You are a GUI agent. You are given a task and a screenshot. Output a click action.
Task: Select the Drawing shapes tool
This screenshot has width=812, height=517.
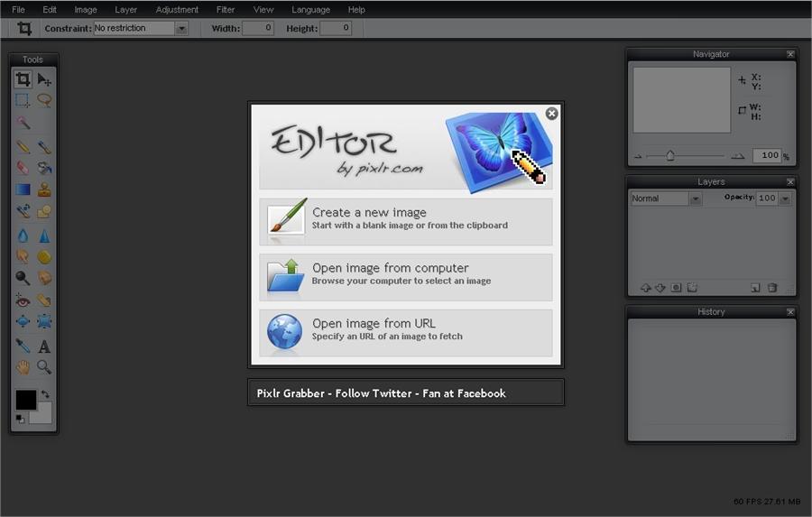point(44,211)
